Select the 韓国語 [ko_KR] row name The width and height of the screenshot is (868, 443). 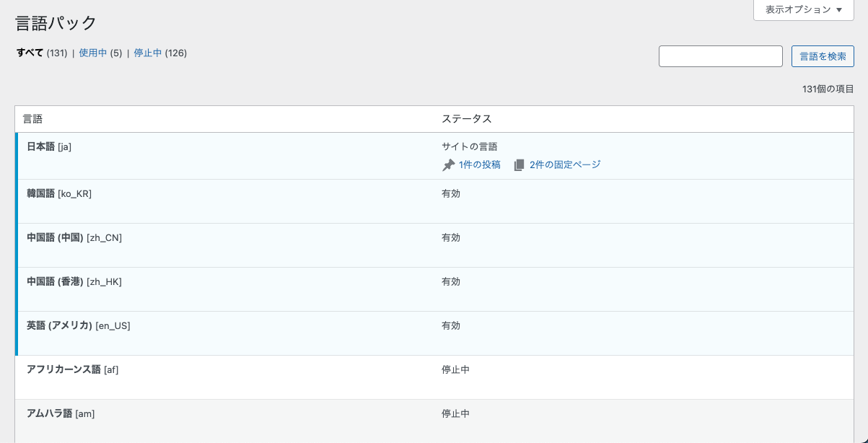click(59, 193)
